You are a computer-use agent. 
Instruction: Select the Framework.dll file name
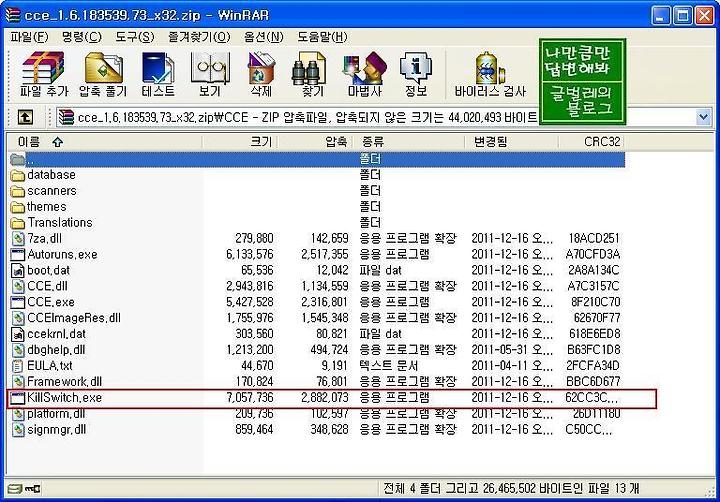click(x=64, y=382)
